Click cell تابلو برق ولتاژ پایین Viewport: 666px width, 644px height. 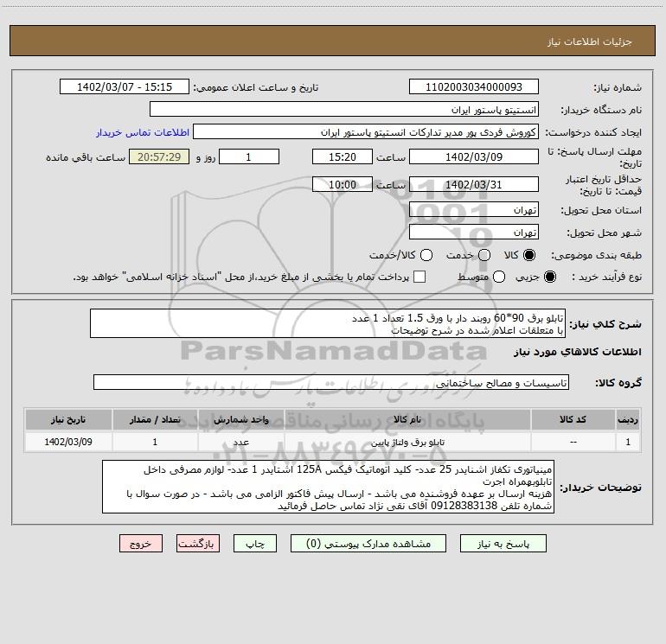click(x=407, y=442)
